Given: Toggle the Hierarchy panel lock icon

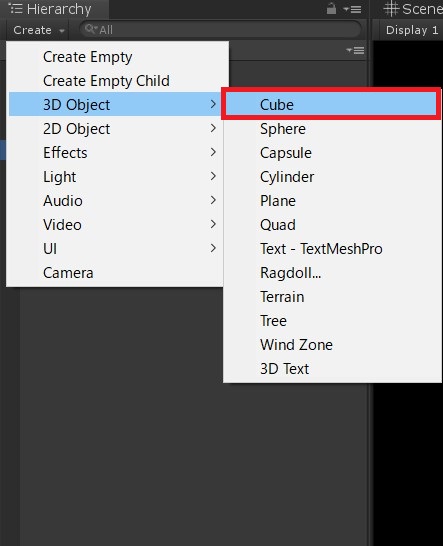Looking at the screenshot, I should pos(331,9).
